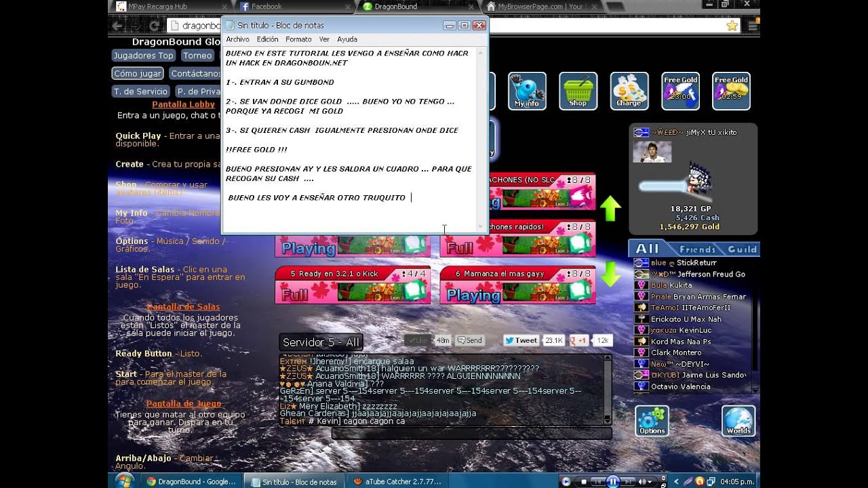
Task: Click the chat message input field
Action: [471, 433]
